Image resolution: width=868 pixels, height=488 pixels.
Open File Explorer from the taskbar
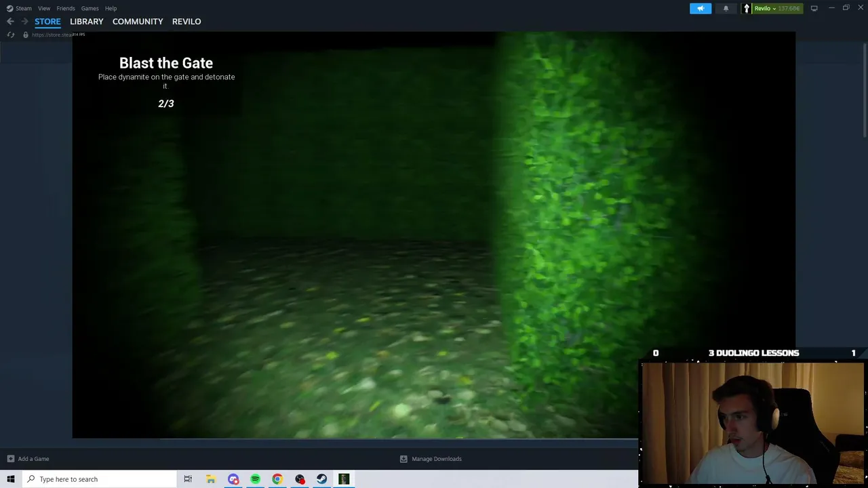pos(211,479)
